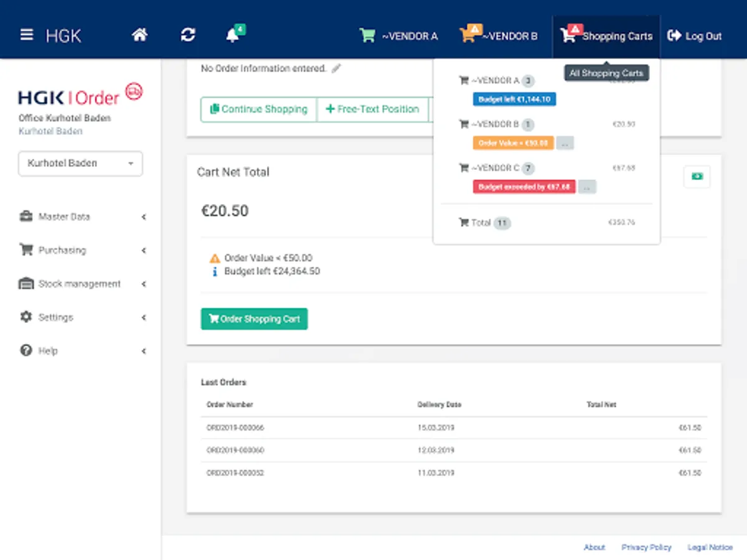Screen dimensions: 747x560
Task: Expand Settings sidebar section
Action: [x=82, y=317]
